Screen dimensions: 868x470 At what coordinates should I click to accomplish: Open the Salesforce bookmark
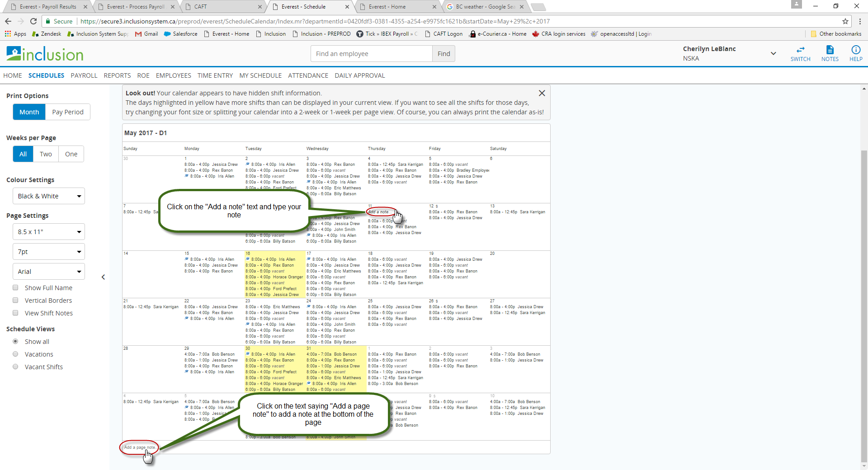(x=180, y=34)
